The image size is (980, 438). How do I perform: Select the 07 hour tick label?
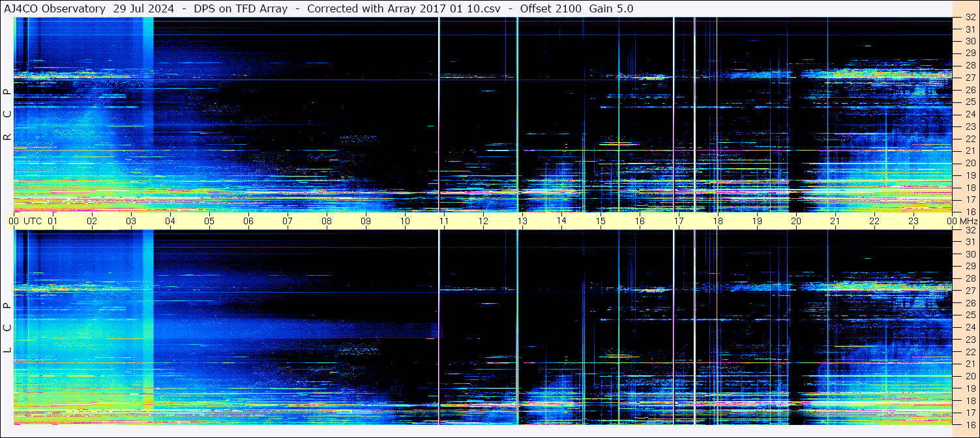pyautogui.click(x=288, y=221)
